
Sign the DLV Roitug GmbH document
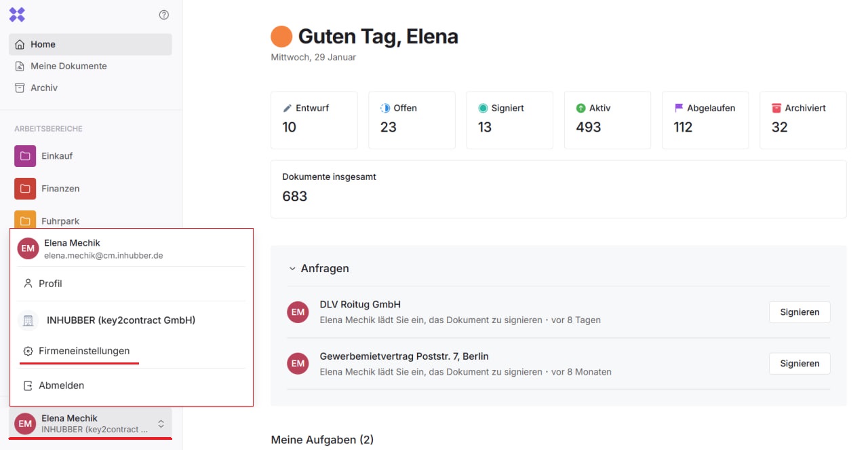pyautogui.click(x=800, y=312)
